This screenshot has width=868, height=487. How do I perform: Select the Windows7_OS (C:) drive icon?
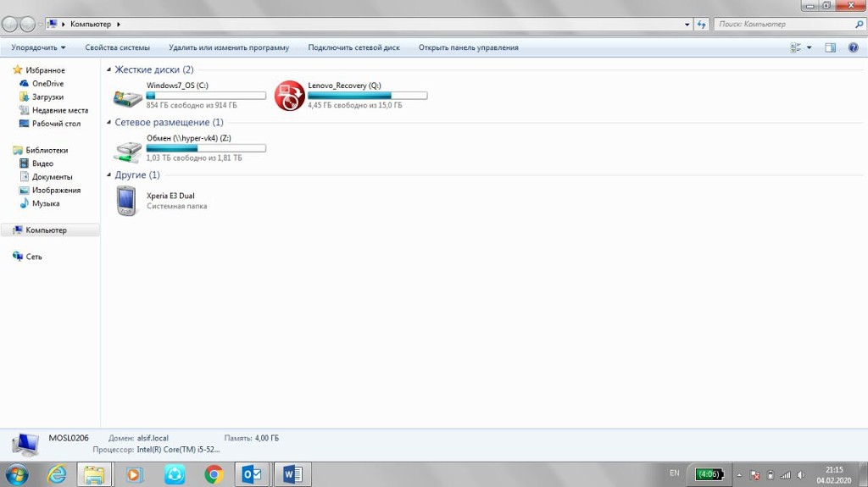pos(128,97)
